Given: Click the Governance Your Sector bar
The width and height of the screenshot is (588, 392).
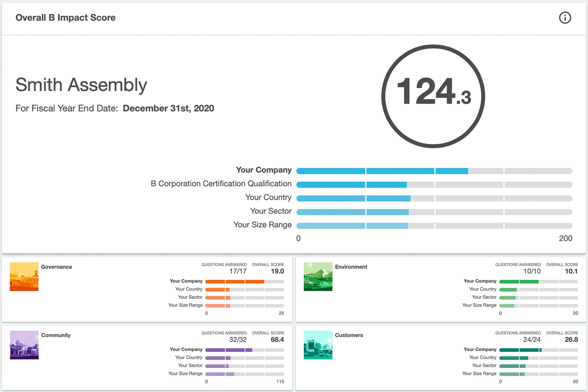Looking at the screenshot, I should (245, 298).
